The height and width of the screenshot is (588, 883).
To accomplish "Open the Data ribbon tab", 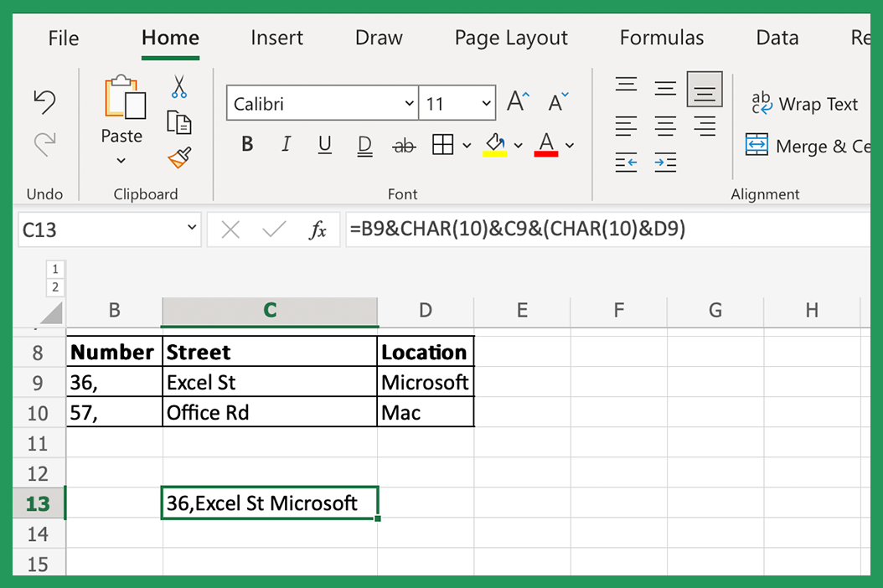I will (777, 38).
